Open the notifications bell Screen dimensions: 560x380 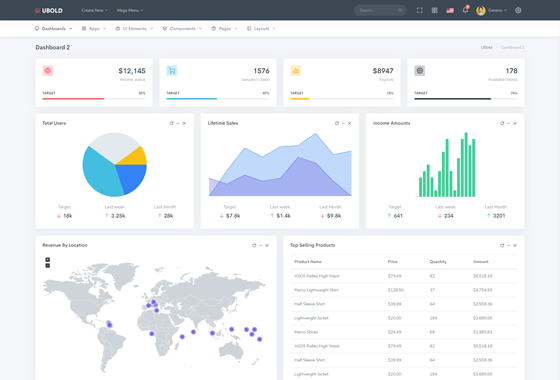465,10
